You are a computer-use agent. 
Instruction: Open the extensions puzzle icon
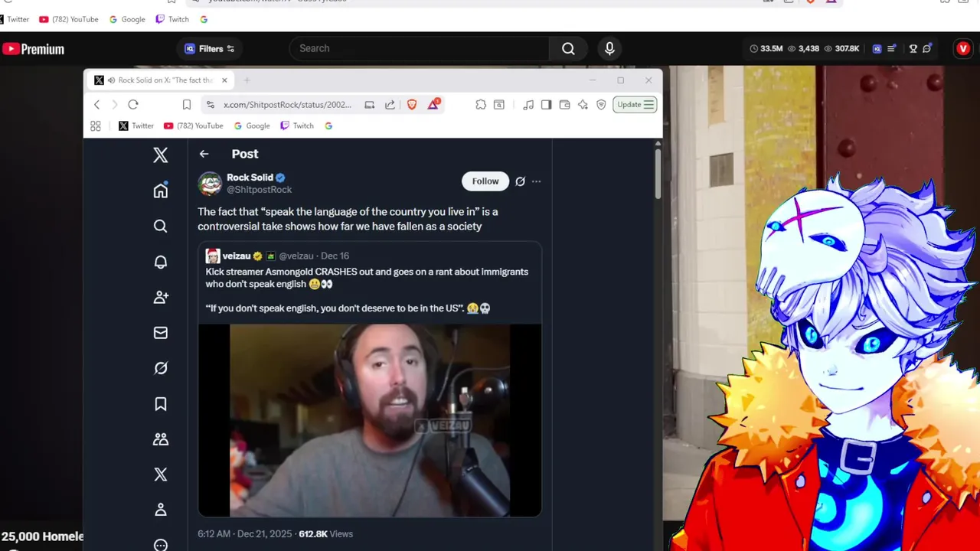481,105
